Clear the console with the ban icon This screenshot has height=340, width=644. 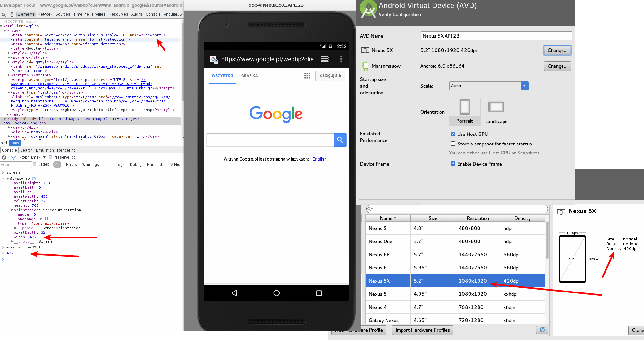coord(4,157)
